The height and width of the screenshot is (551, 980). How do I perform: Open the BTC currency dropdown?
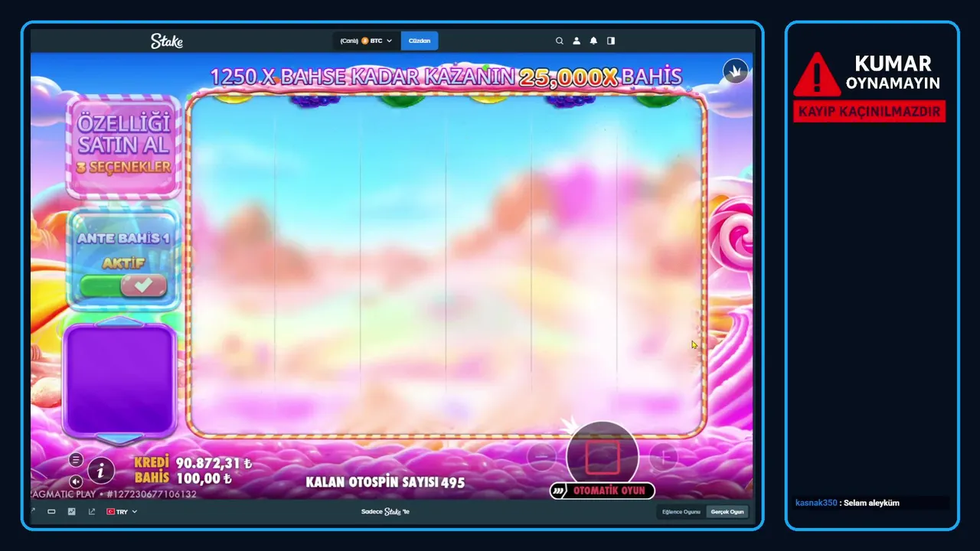point(366,41)
